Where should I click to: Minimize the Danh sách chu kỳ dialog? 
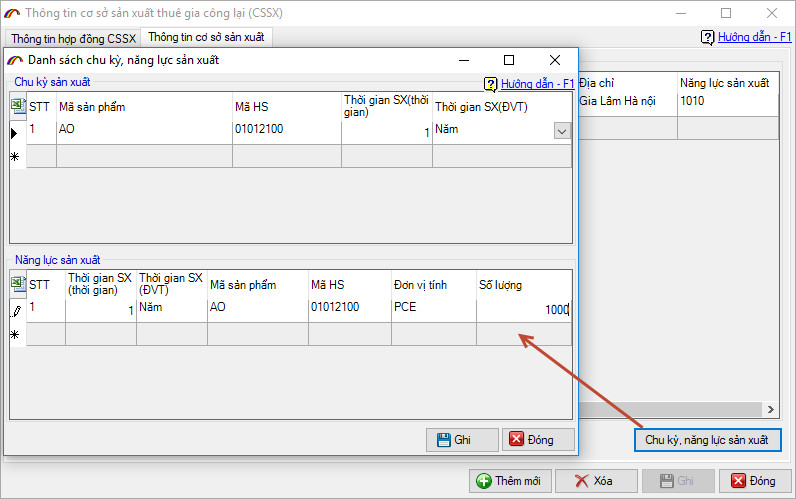click(463, 60)
